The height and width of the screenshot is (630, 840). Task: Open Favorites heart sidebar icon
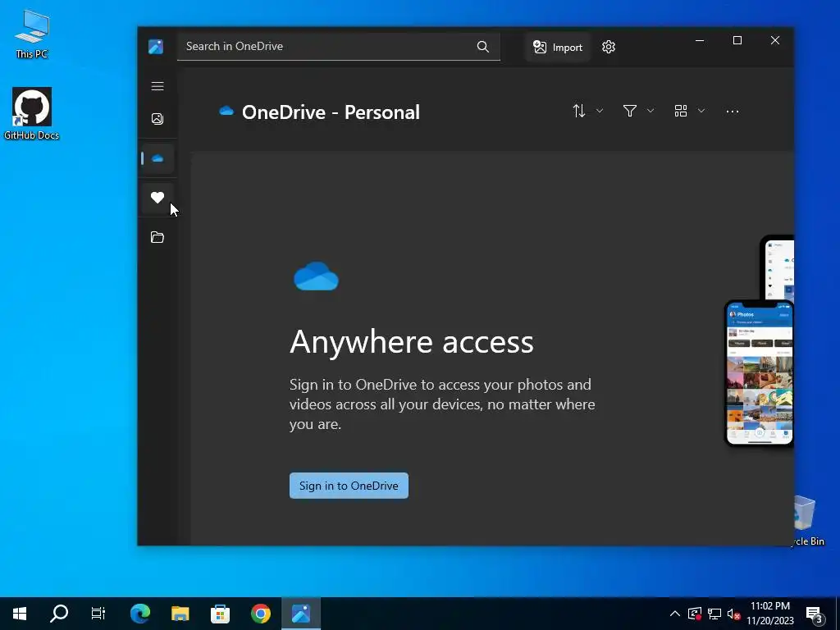(x=157, y=198)
